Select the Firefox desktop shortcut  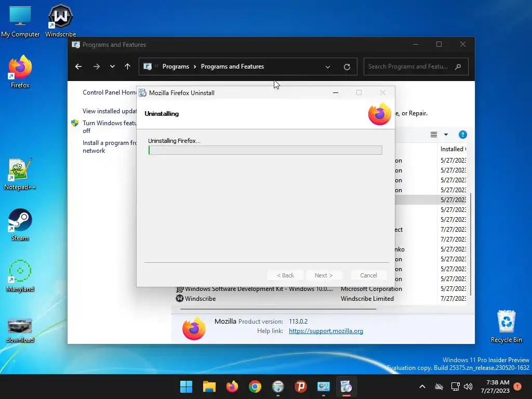[20, 72]
